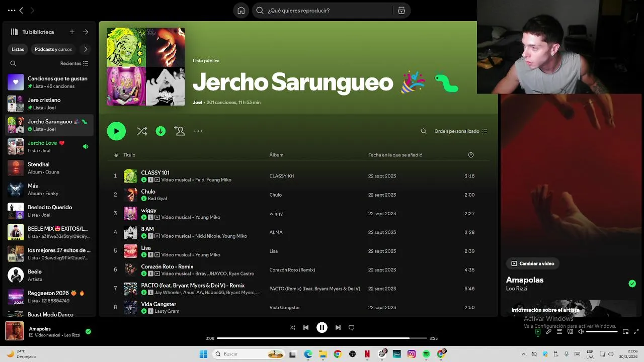The image size is (644, 362).
Task: Click the wiggy track cover thumbnail
Action: tap(130, 213)
